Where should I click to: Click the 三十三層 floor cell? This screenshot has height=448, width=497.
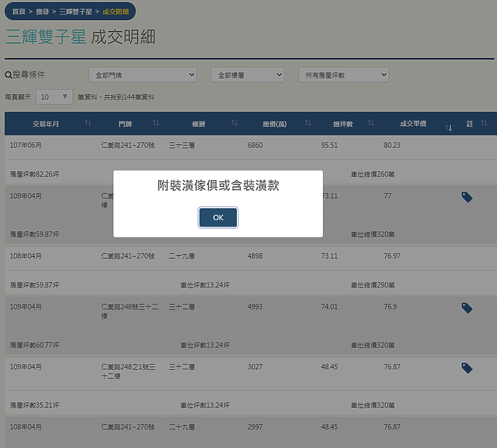[182, 145]
